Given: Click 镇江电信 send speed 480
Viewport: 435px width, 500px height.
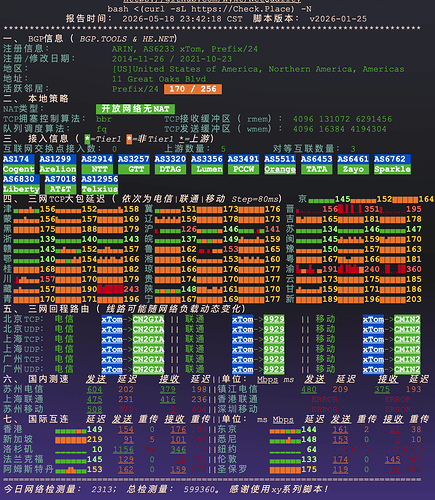Looking at the screenshot, I should pyautogui.click(x=309, y=389).
